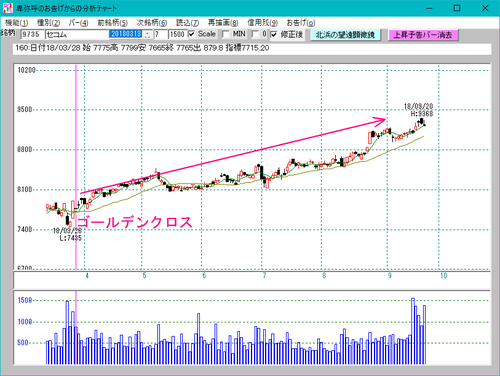Click the app icon in title bar
This screenshot has width=500, height=376.
8,8
